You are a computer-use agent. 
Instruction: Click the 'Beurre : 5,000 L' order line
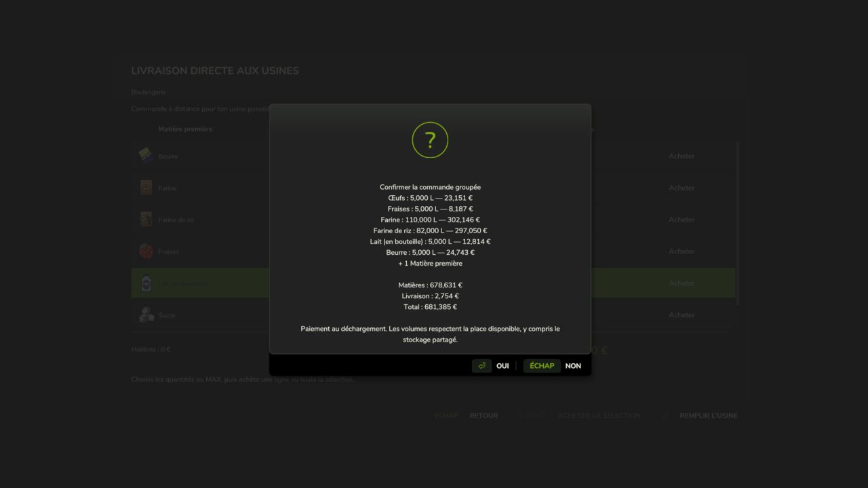point(430,252)
